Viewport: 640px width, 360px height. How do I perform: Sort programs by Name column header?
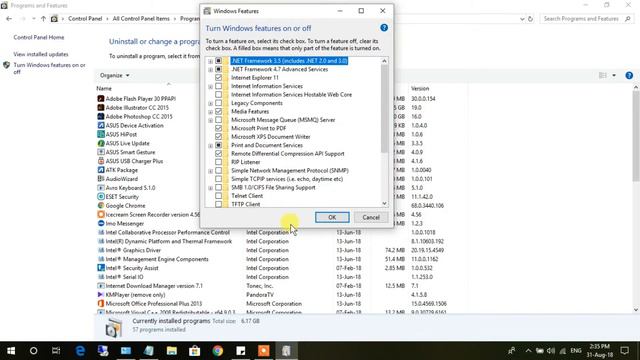pos(104,89)
